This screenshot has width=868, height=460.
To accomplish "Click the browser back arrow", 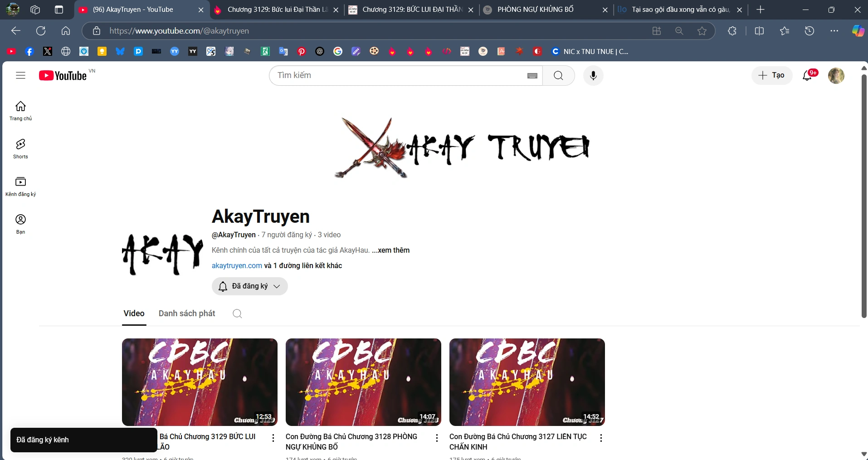I will 16,31.
